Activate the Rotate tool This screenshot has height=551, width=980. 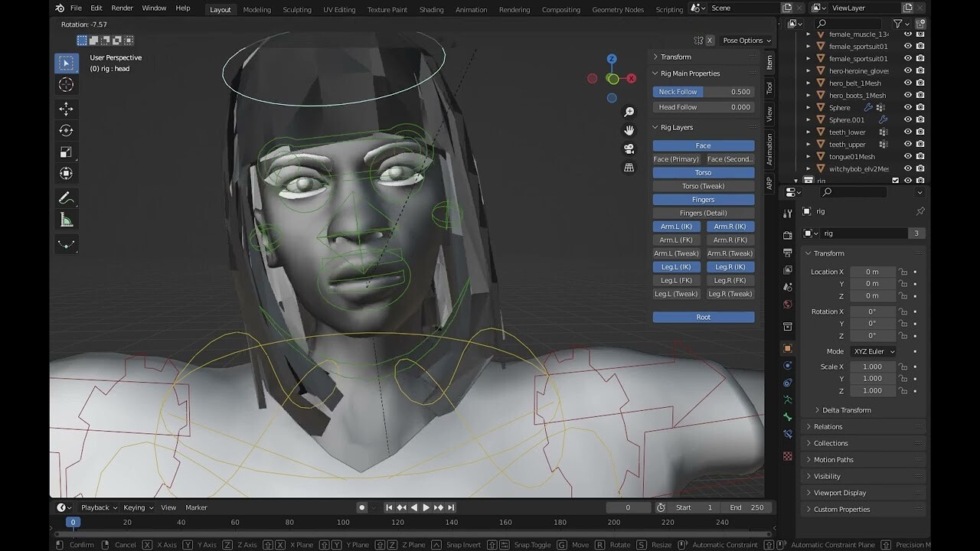click(x=66, y=130)
